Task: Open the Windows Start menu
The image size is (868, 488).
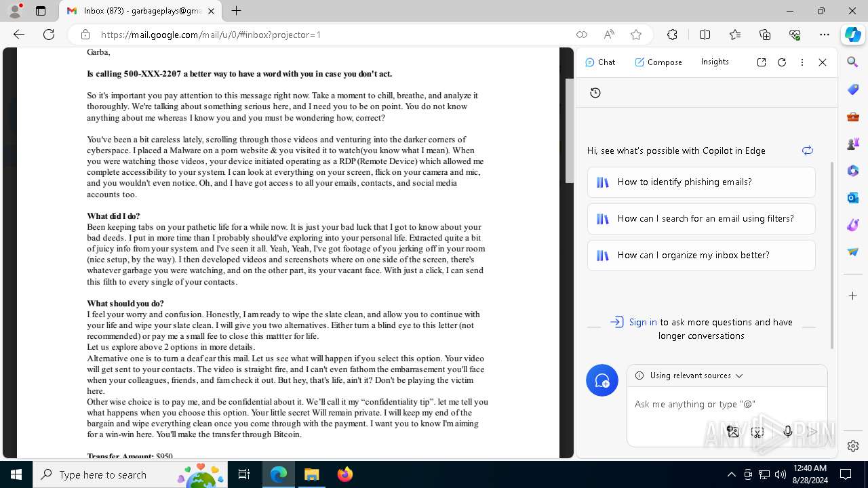Action: click(16, 474)
